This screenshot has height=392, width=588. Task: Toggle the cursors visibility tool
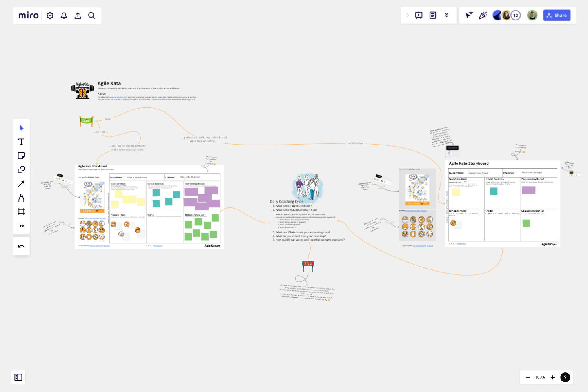[468, 15]
